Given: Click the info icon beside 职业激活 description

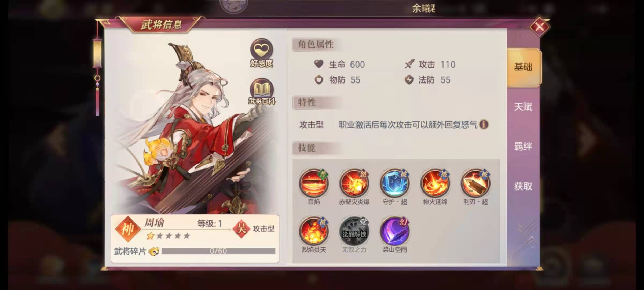Looking at the screenshot, I should (484, 125).
